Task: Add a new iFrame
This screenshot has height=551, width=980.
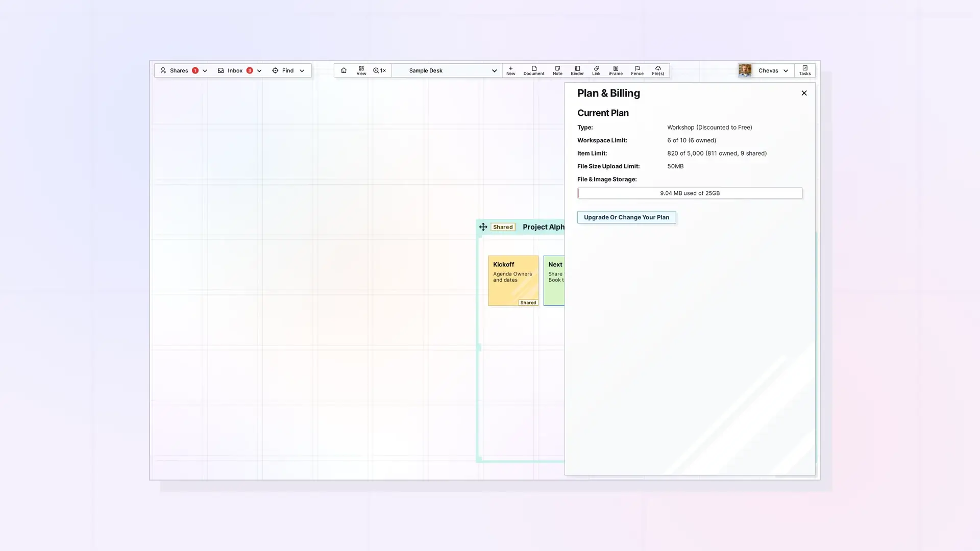Action: tap(616, 70)
